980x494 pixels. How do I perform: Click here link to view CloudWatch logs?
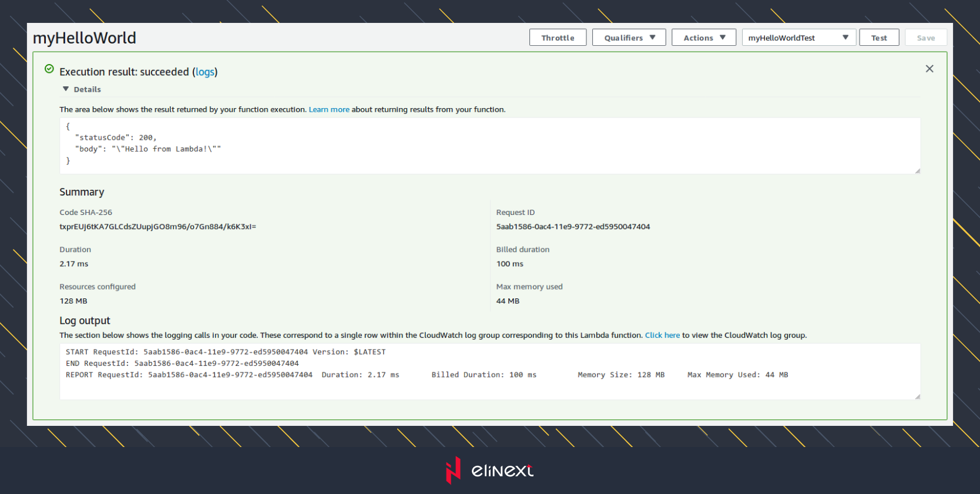click(662, 335)
